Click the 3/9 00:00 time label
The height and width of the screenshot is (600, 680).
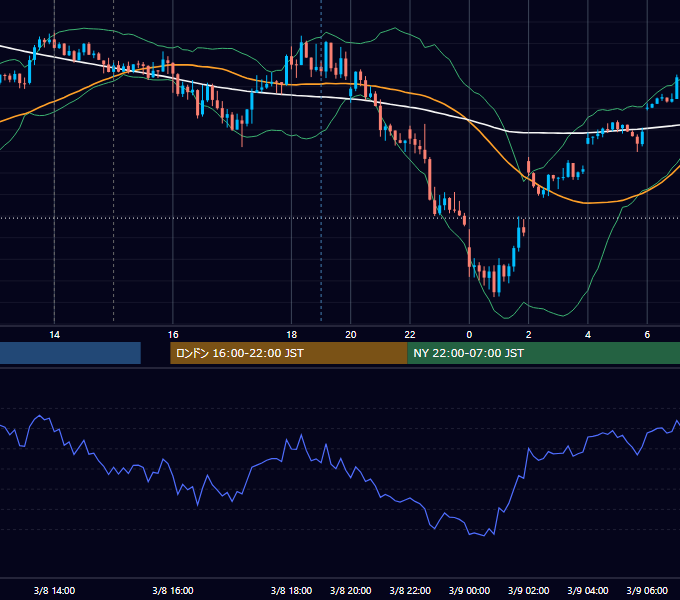point(469,590)
